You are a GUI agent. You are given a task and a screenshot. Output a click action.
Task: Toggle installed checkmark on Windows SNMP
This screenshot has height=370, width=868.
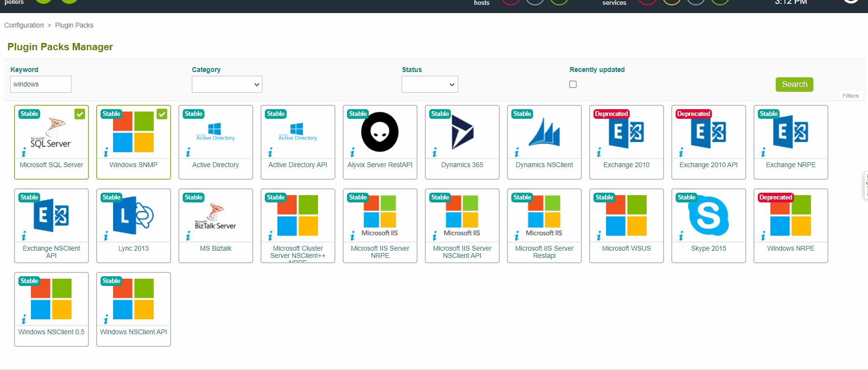(162, 114)
